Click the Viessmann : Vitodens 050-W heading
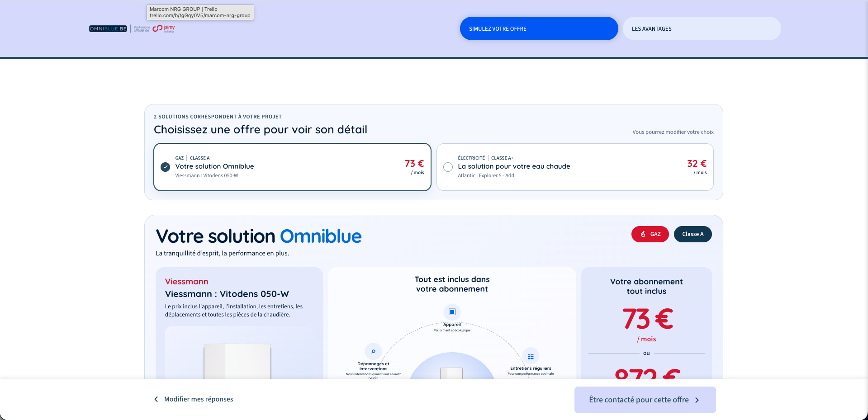The width and height of the screenshot is (868, 420). (227, 294)
